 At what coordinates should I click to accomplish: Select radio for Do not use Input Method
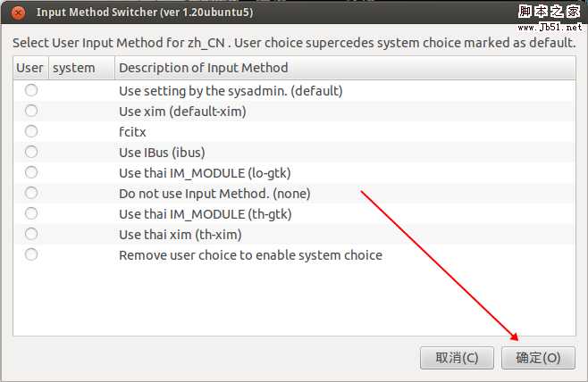click(31, 193)
